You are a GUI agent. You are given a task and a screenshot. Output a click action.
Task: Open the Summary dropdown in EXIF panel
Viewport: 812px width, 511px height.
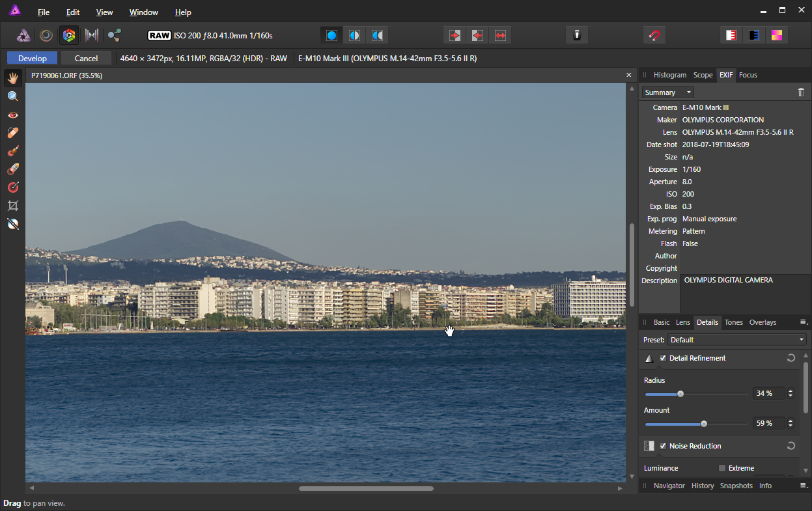667,92
